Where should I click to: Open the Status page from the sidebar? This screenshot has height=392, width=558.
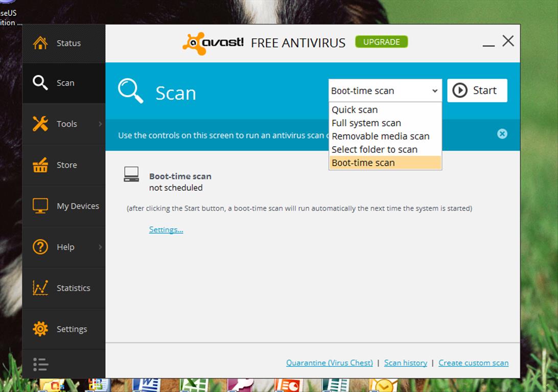[x=64, y=43]
